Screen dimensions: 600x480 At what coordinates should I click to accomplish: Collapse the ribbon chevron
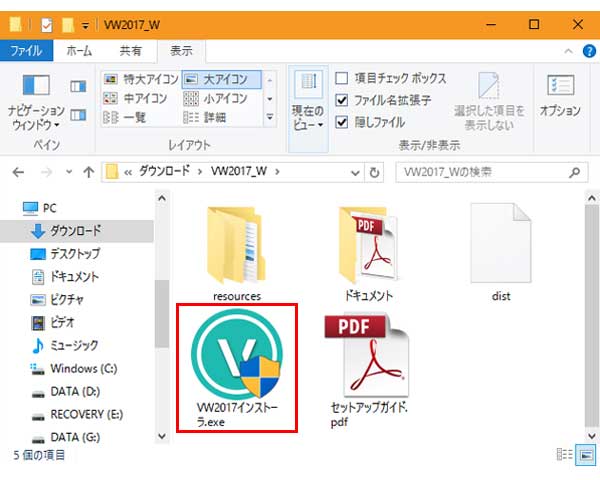569,51
